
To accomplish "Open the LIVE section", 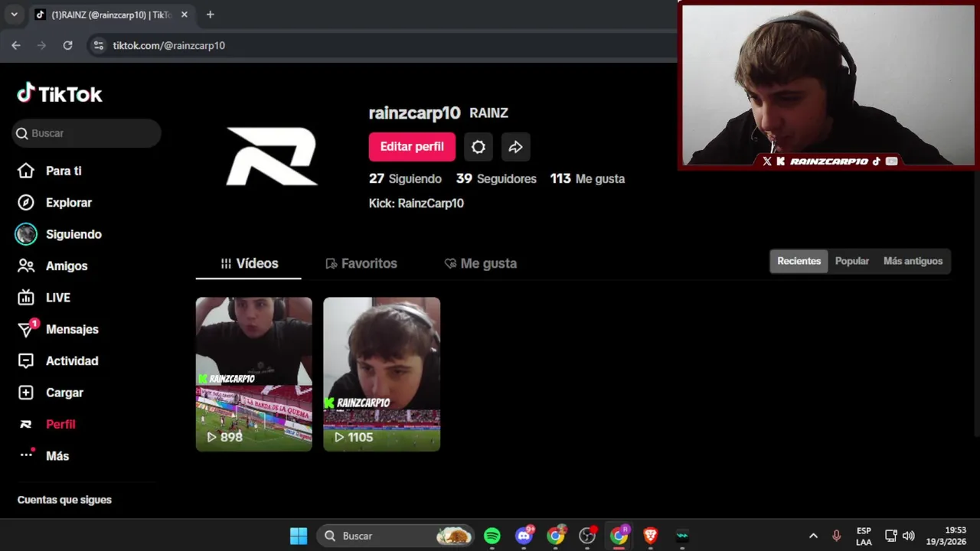I will pos(44,298).
